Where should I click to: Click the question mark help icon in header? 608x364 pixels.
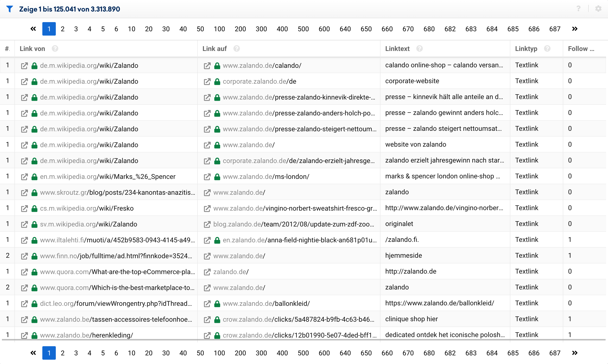[x=578, y=9]
